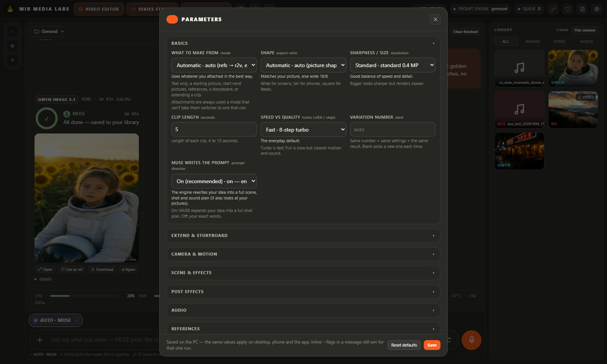Expand the Scene & Effects section

303,273
